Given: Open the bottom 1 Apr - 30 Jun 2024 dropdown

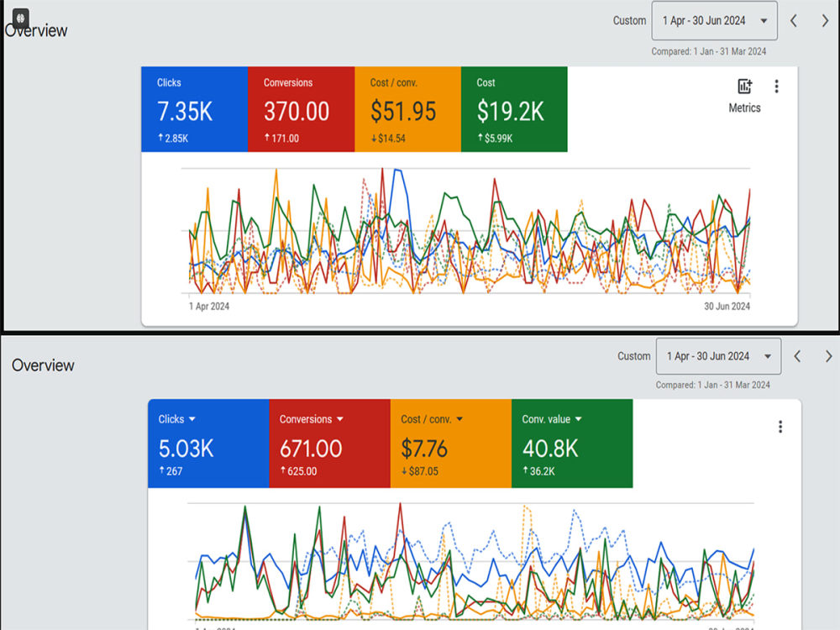Looking at the screenshot, I should pyautogui.click(x=718, y=356).
